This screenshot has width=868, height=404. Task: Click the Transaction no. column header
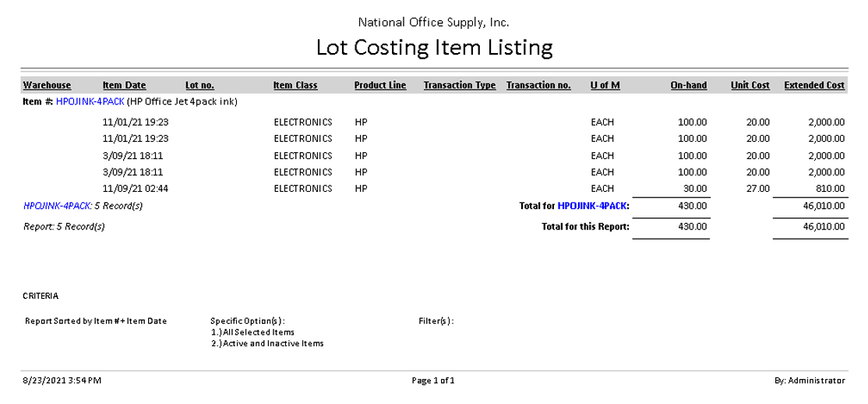click(538, 85)
